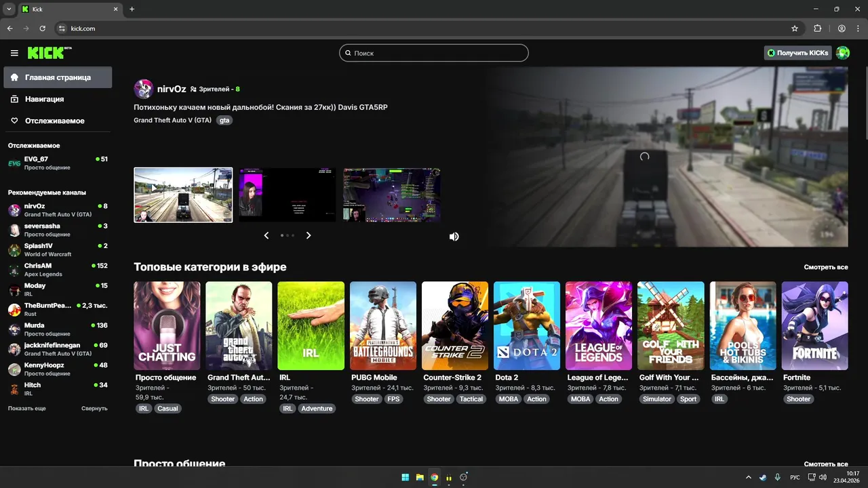
Task: Click Simulator tag under Golf With Your Friends
Action: click(x=657, y=399)
